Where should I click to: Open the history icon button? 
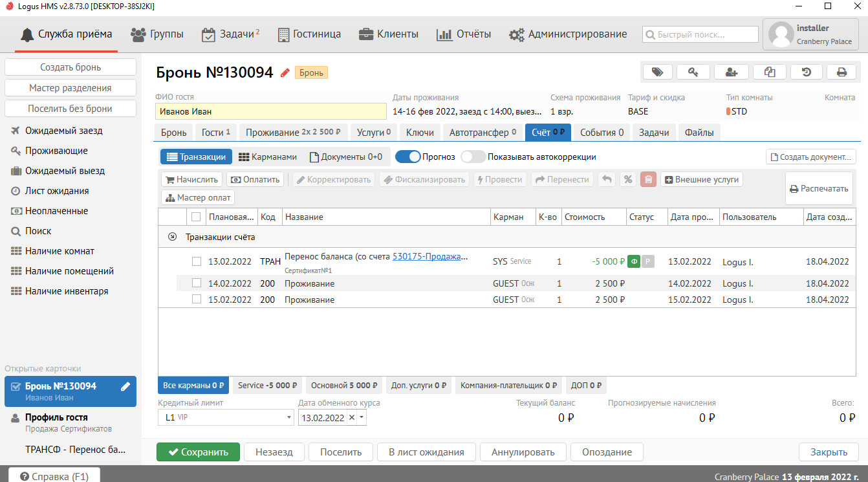click(806, 72)
